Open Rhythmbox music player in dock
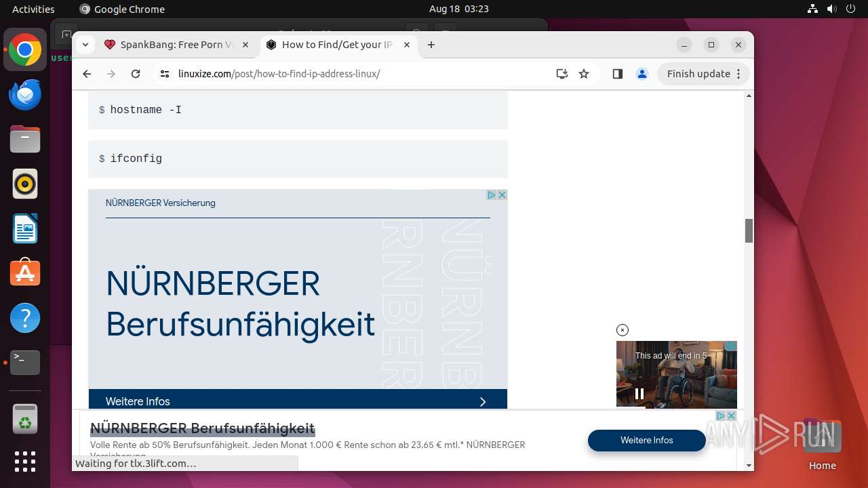 pos(25,184)
